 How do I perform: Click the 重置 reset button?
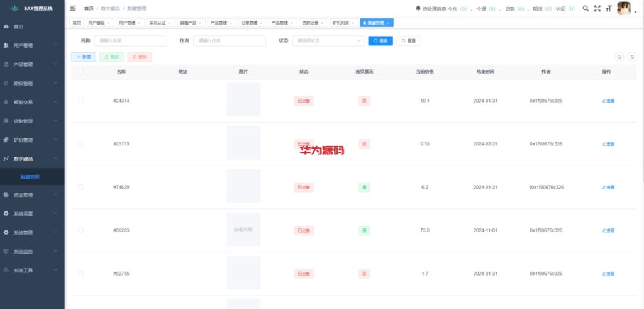coord(409,41)
